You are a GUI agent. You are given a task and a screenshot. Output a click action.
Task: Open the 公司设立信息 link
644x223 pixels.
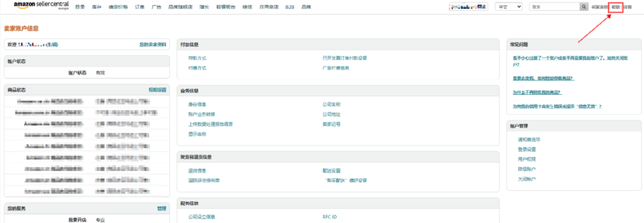click(202, 217)
